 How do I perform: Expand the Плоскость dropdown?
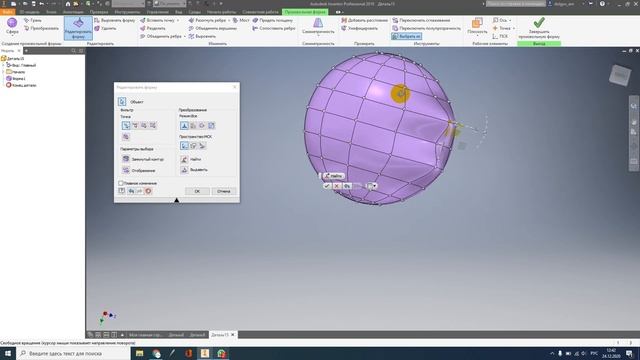(x=477, y=36)
